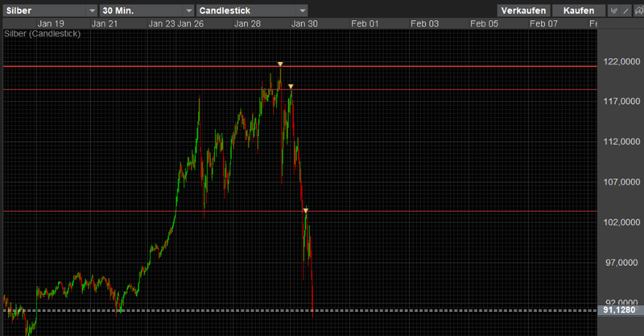Select the white dashed current price line
644x336 pixels.
(x=443, y=310)
